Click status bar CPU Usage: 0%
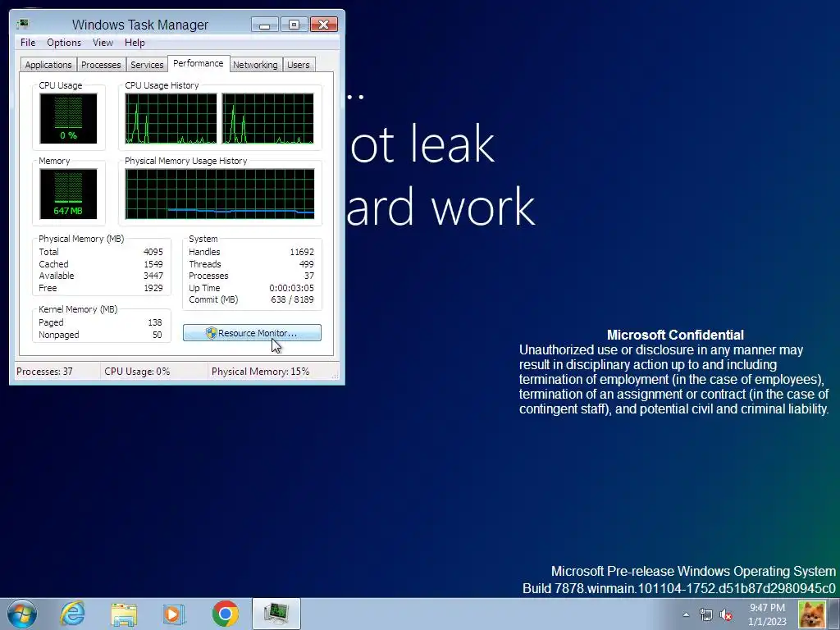The width and height of the screenshot is (840, 630). click(x=137, y=372)
